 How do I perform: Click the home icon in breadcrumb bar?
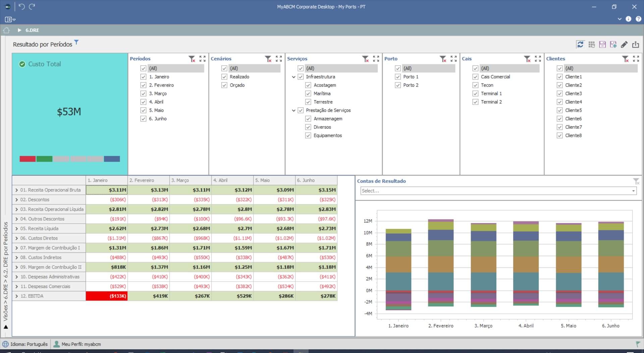[x=6, y=30]
